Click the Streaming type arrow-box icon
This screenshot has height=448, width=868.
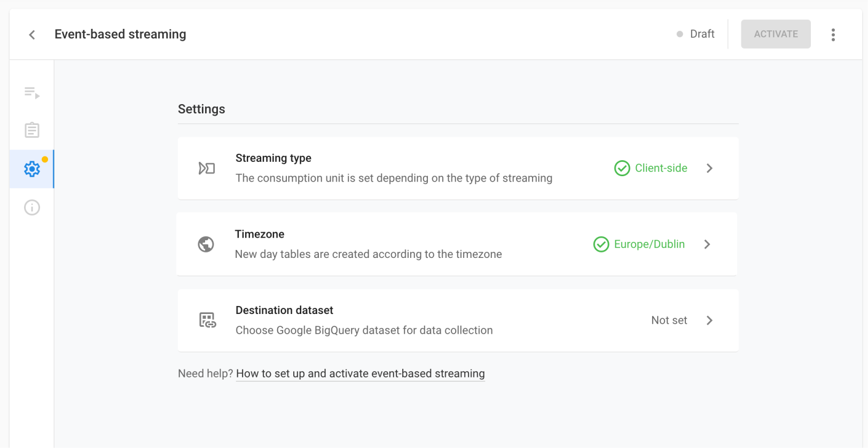pos(207,168)
